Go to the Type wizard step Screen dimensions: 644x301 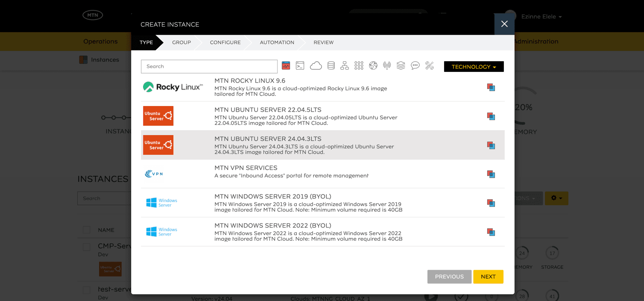click(146, 42)
